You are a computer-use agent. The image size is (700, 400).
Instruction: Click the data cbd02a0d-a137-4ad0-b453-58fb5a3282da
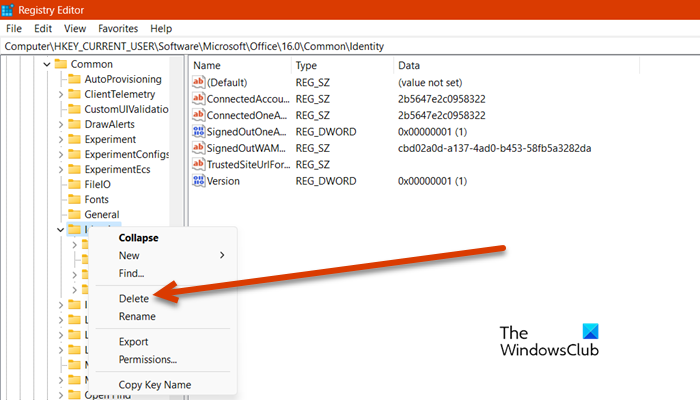[x=494, y=148]
